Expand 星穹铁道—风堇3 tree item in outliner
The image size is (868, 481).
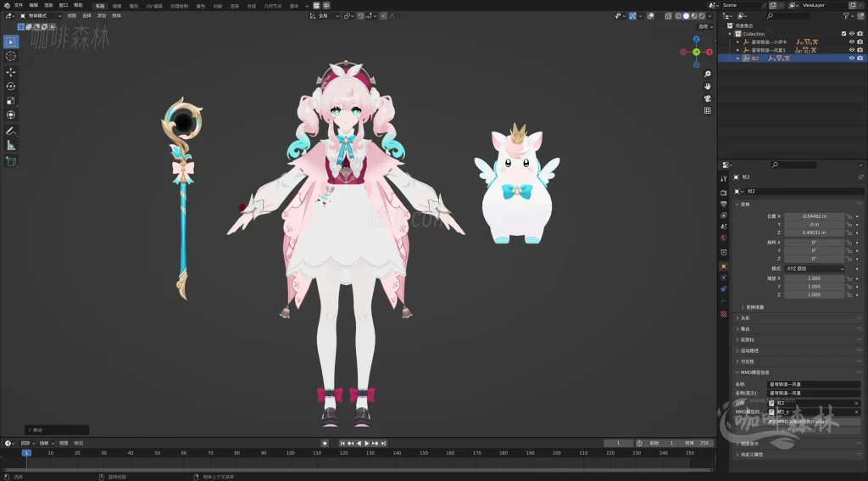pos(738,50)
